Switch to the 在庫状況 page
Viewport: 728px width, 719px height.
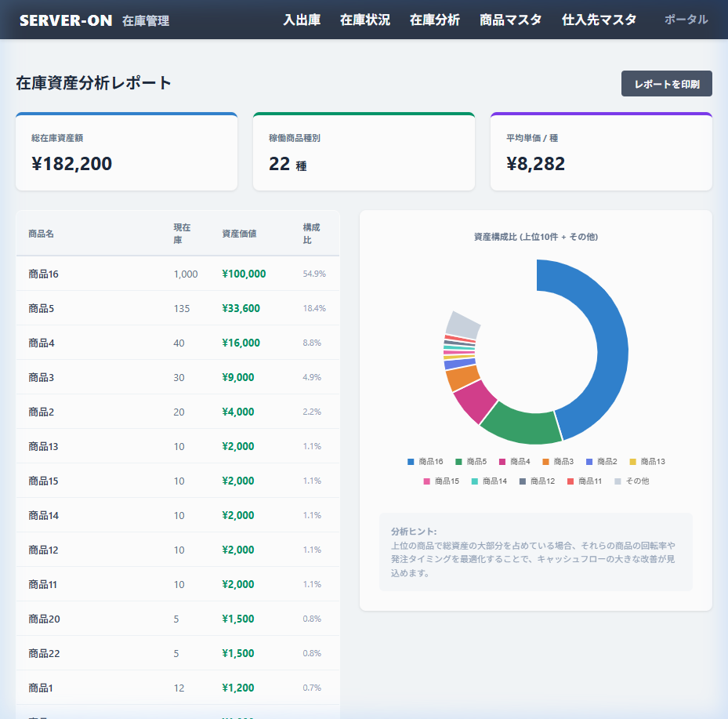pyautogui.click(x=365, y=20)
